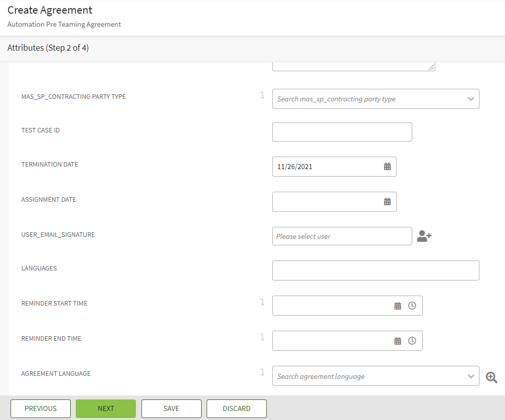
Task: Expand the Agreement Language dropdown
Action: pyautogui.click(x=470, y=376)
